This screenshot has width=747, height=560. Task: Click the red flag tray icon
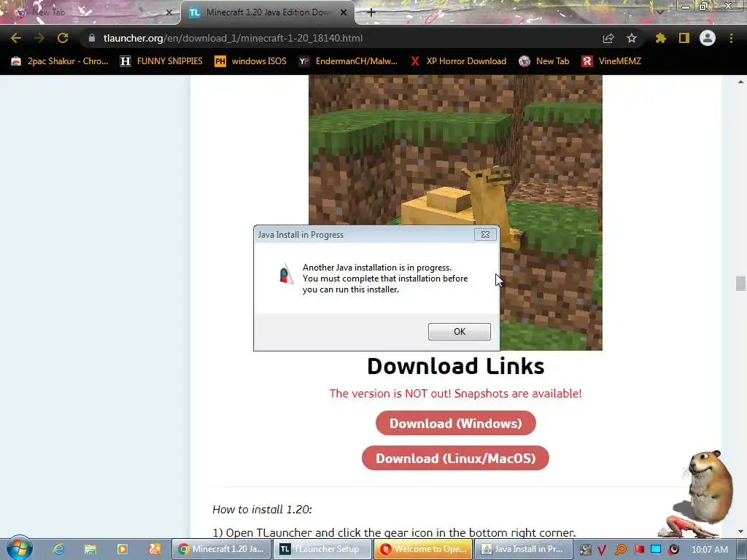tap(638, 549)
